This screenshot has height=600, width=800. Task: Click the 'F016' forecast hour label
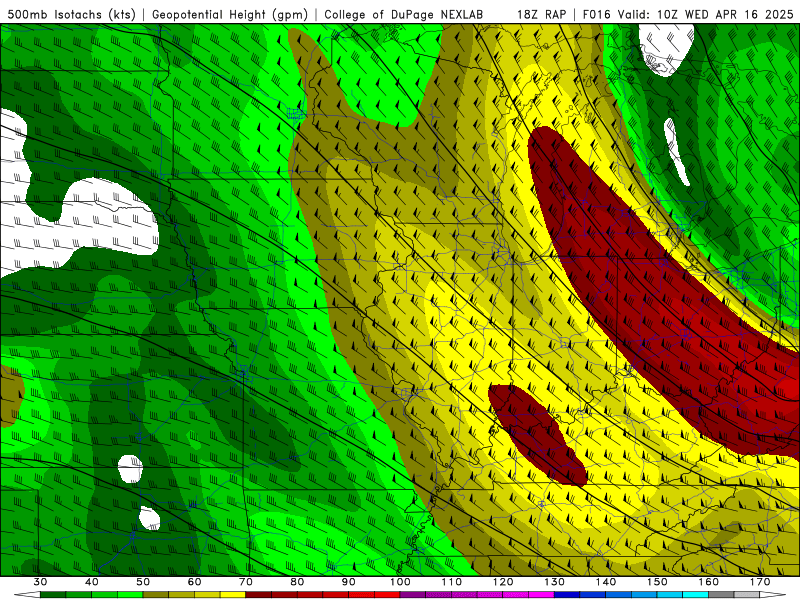click(x=596, y=14)
